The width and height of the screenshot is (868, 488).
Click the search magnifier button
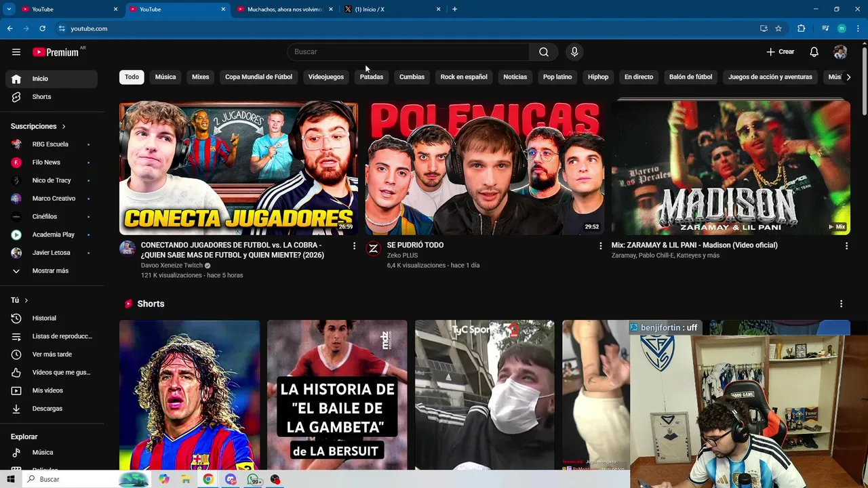coord(544,52)
